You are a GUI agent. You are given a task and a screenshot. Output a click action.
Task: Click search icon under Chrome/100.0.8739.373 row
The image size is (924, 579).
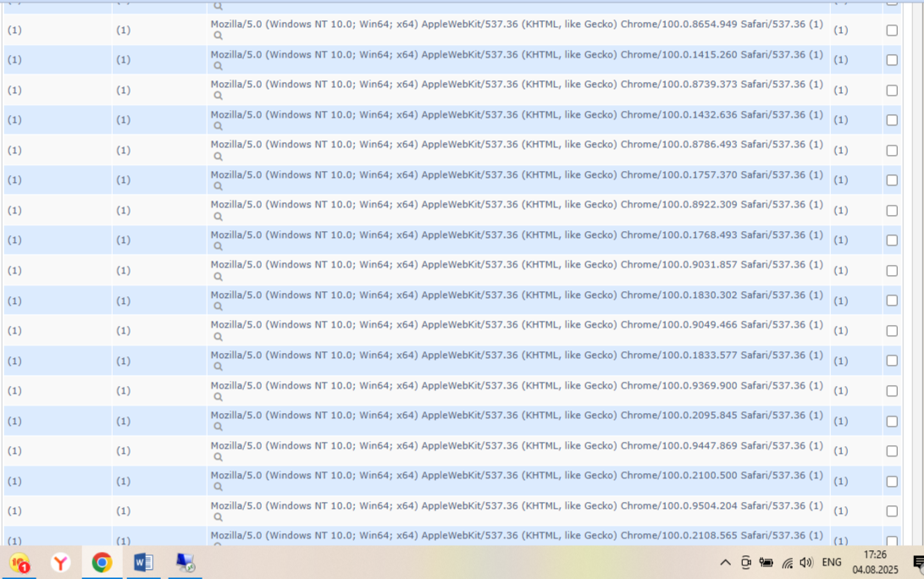tap(218, 96)
